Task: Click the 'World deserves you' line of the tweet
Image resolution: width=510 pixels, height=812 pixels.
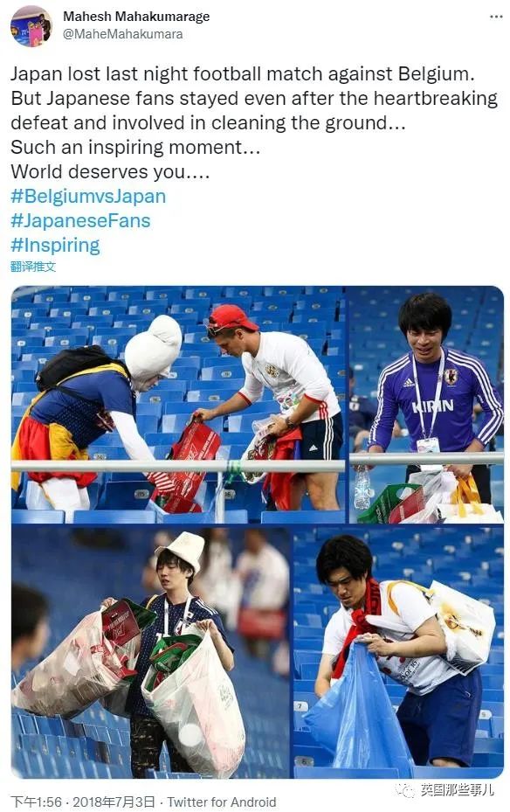Action: (110, 172)
